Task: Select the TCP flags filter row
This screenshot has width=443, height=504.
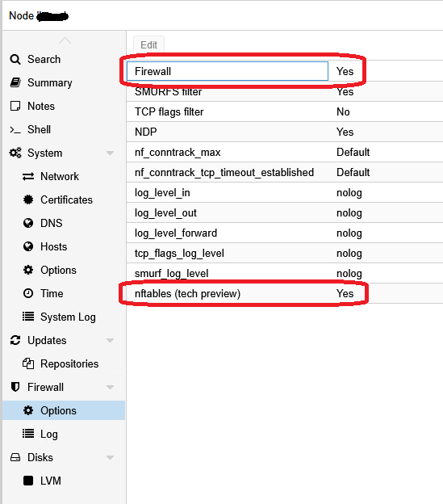Action: (x=285, y=111)
